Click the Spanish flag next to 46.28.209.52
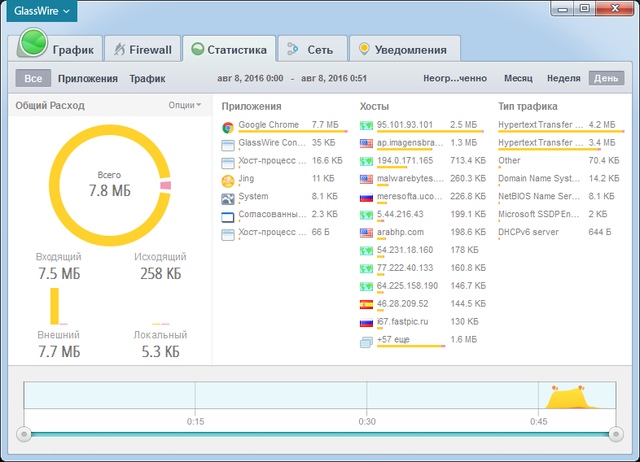The image size is (640, 462). (x=367, y=304)
